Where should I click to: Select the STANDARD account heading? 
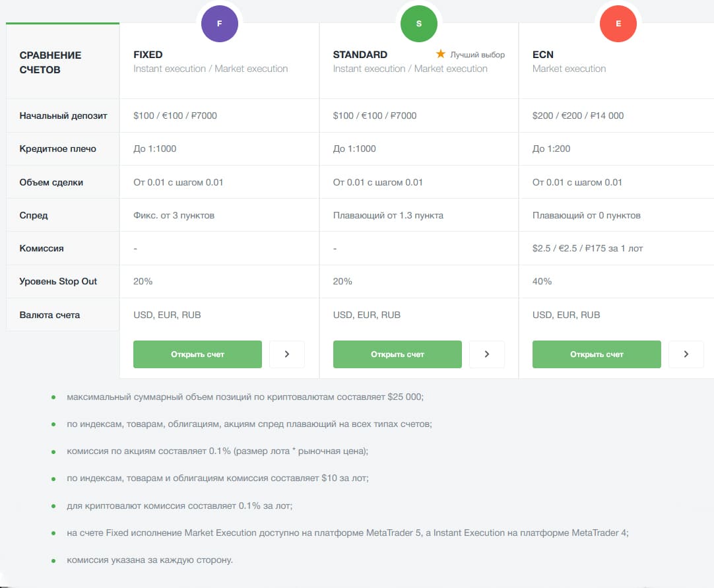(x=360, y=55)
